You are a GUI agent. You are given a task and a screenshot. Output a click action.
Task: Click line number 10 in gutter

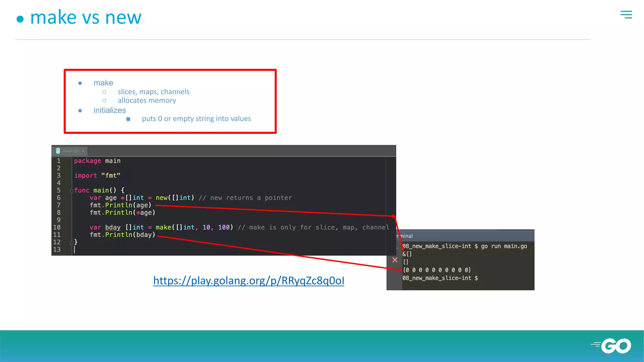(x=57, y=227)
